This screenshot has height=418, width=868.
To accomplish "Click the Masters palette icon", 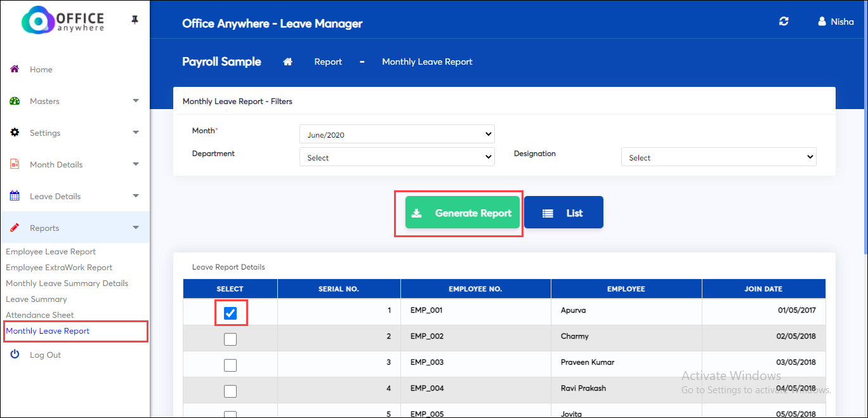I will point(15,101).
